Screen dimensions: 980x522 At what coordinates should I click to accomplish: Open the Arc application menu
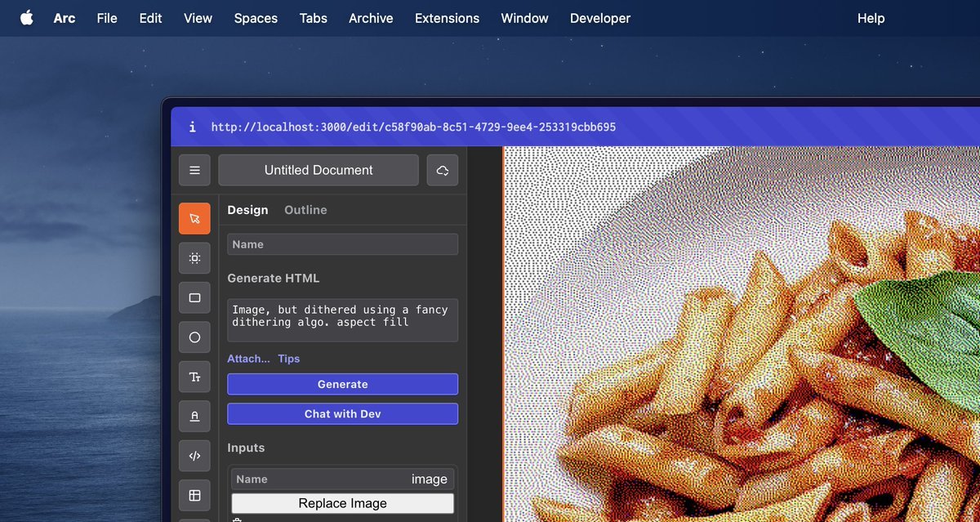65,18
